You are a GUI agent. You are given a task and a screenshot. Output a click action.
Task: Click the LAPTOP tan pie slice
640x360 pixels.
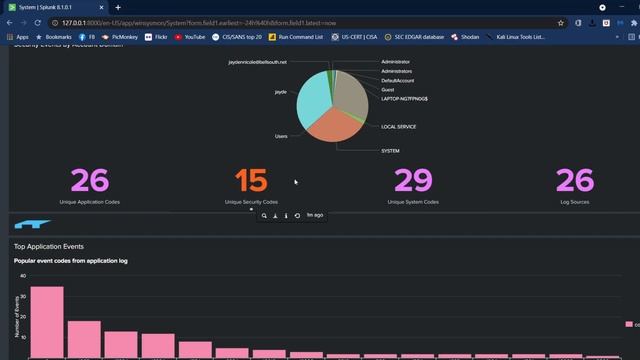click(x=351, y=94)
